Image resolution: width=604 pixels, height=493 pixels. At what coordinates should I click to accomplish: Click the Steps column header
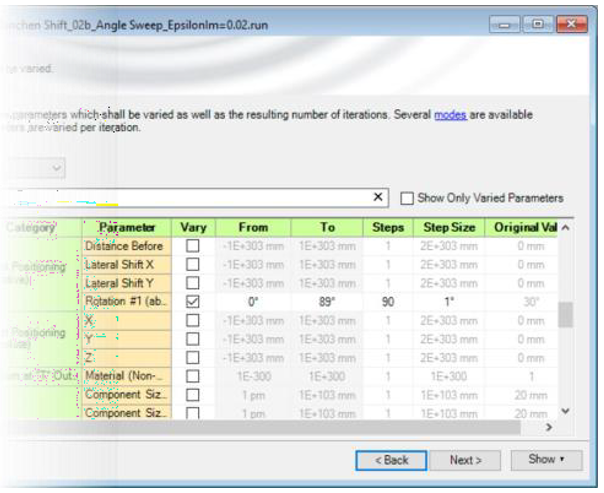tap(388, 228)
